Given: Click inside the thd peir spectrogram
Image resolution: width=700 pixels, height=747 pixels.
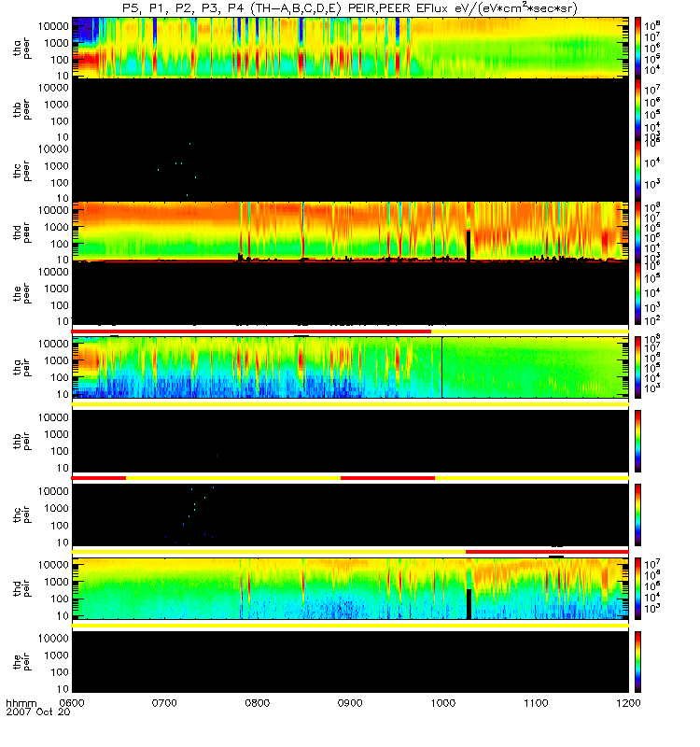Looking at the screenshot, I should (x=350, y=589).
